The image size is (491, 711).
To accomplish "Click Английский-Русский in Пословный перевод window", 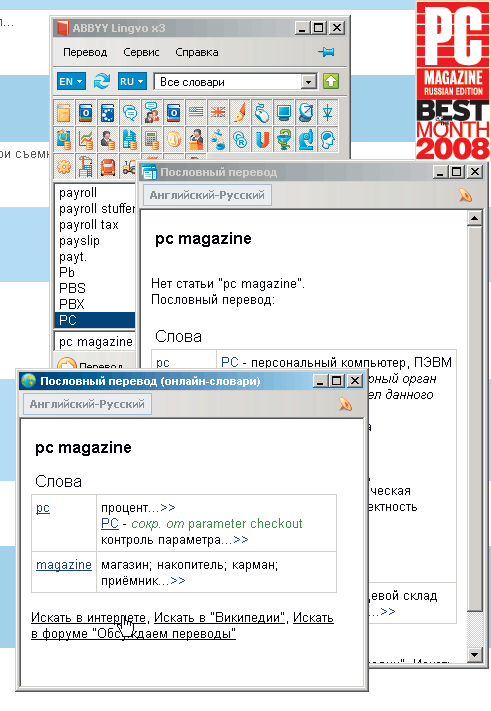I will (207, 195).
